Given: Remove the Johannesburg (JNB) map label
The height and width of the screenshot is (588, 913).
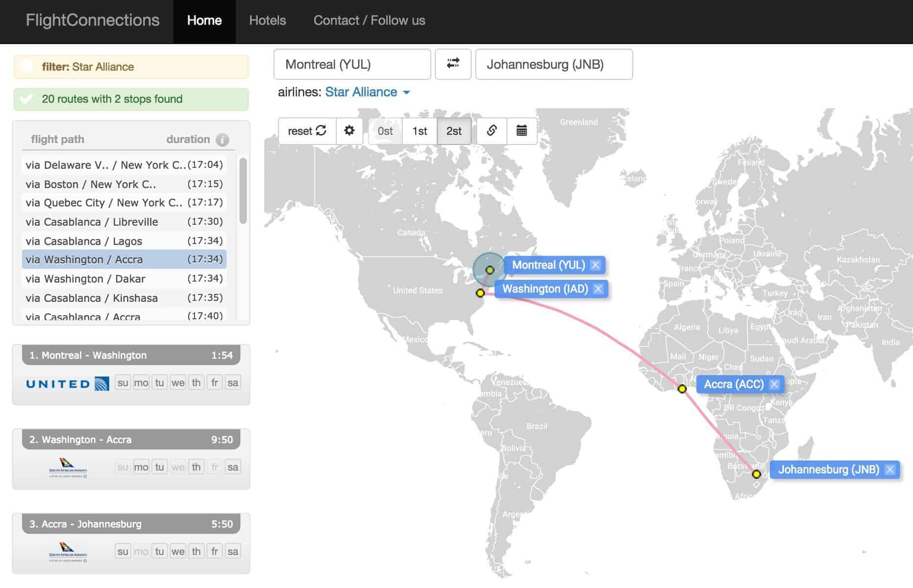Looking at the screenshot, I should point(890,469).
